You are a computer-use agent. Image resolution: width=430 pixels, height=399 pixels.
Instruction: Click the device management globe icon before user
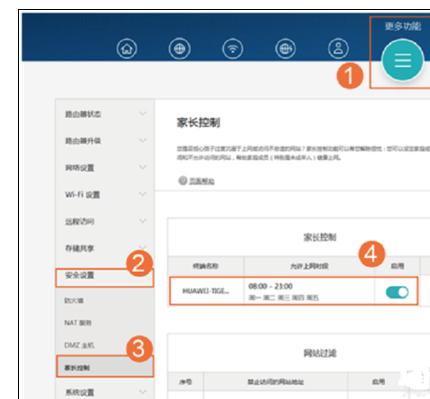pyautogui.click(x=285, y=49)
